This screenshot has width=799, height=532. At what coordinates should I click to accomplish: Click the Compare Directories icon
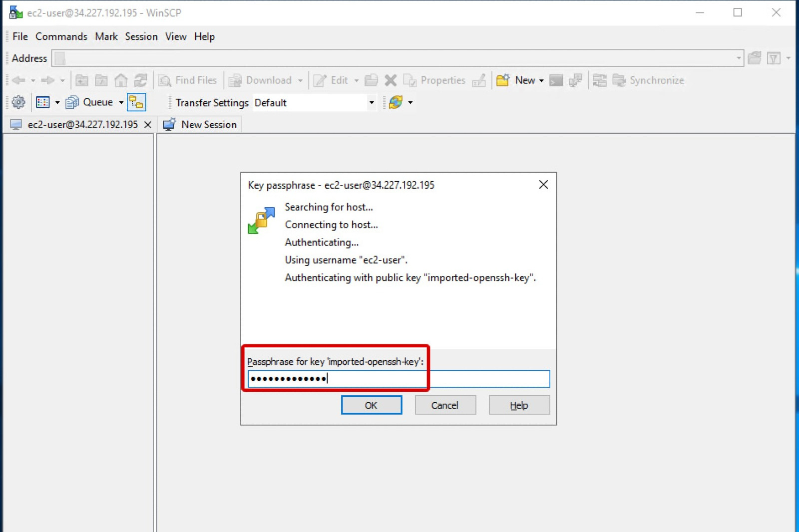[x=600, y=80]
